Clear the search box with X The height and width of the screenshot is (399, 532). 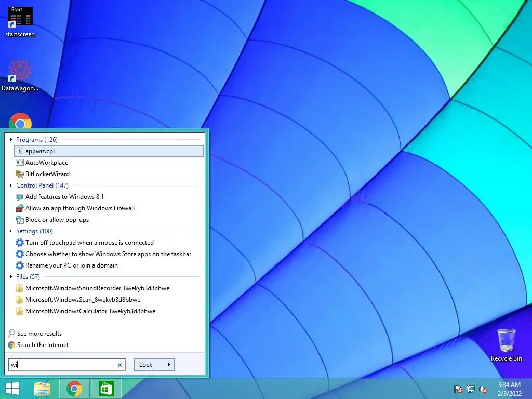(x=119, y=365)
